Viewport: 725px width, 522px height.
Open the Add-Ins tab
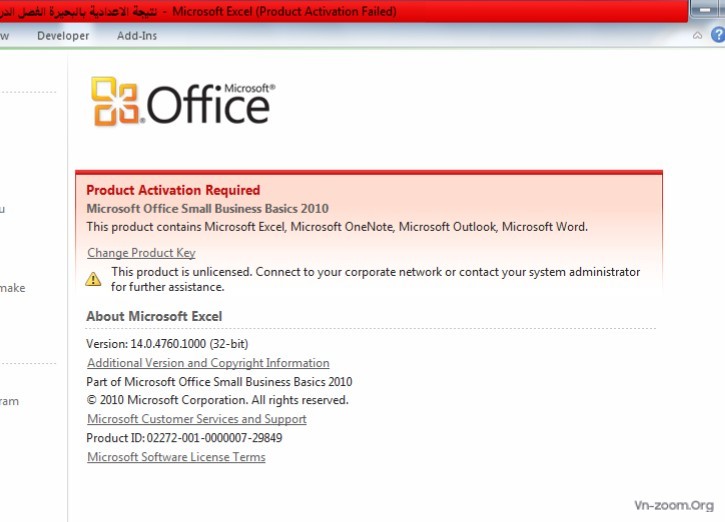pyautogui.click(x=137, y=36)
